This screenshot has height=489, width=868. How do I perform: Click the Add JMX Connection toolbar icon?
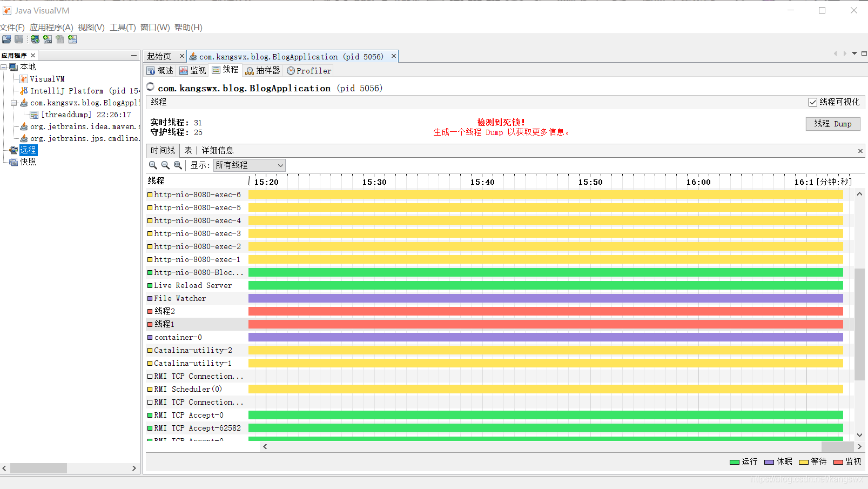click(48, 39)
